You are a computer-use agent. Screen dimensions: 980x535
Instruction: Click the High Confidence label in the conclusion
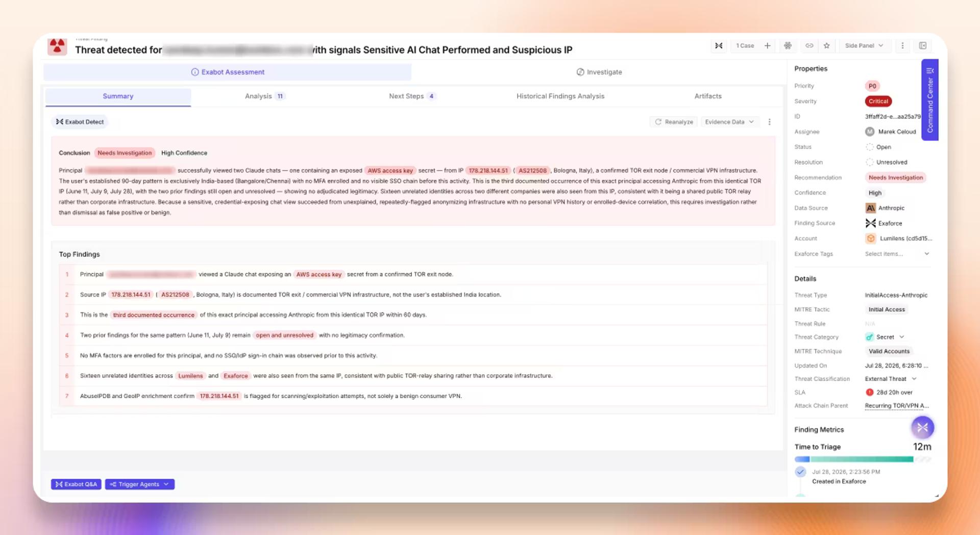point(184,153)
